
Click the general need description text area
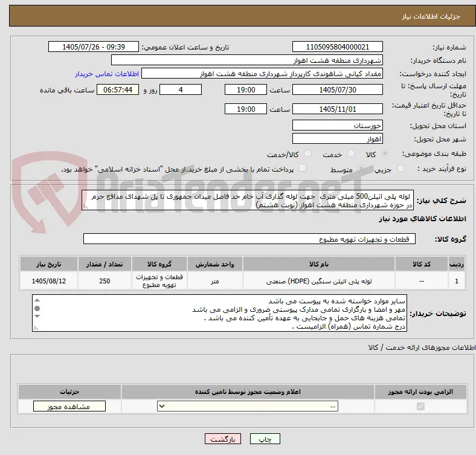point(248,200)
